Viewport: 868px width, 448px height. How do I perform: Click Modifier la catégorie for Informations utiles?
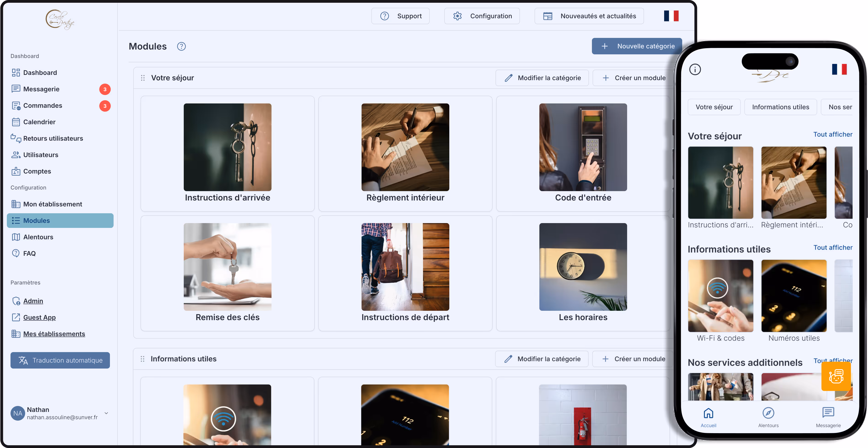pos(542,359)
